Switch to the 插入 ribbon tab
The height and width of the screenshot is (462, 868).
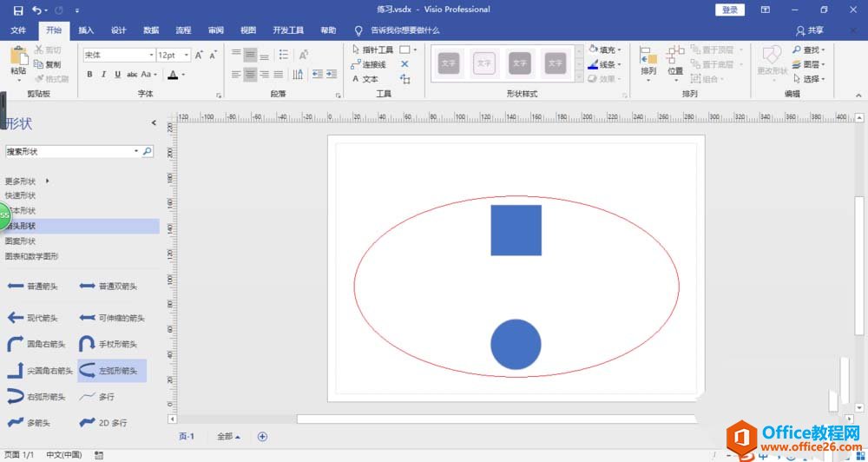pos(86,30)
